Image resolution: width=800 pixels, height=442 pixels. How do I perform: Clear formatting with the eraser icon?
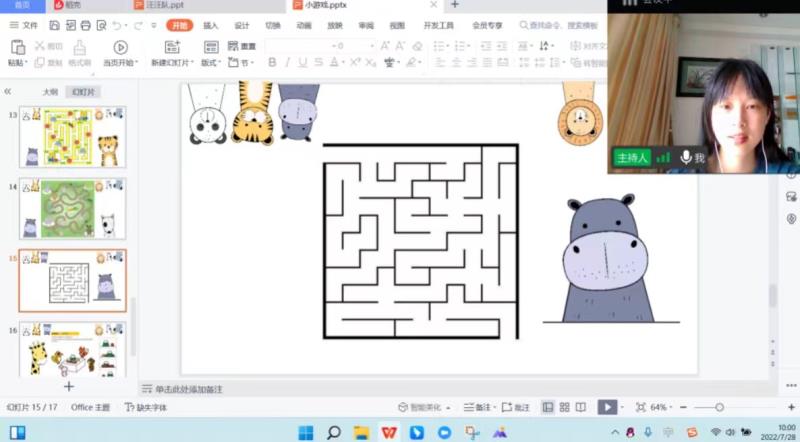(x=417, y=46)
